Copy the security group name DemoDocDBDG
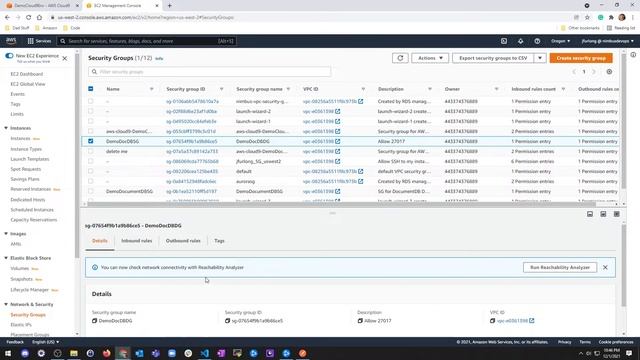Image resolution: width=640 pixels, height=360 pixels. pos(94,321)
